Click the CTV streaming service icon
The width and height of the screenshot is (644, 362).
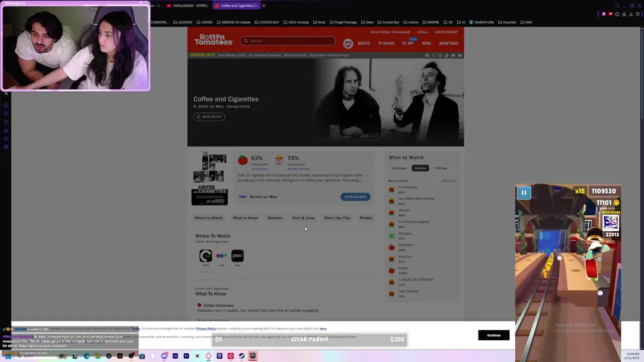(x=221, y=256)
